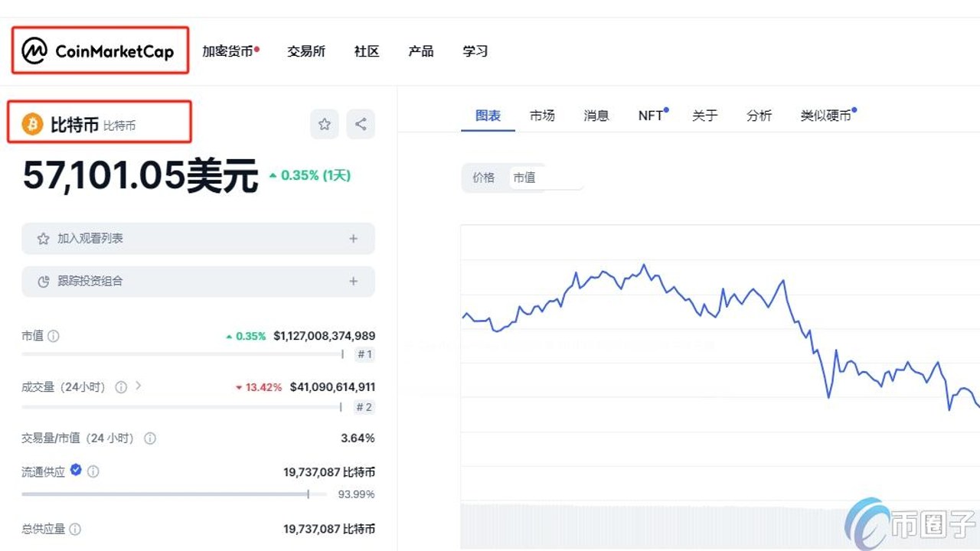Click 13.42% volume change

coord(259,387)
